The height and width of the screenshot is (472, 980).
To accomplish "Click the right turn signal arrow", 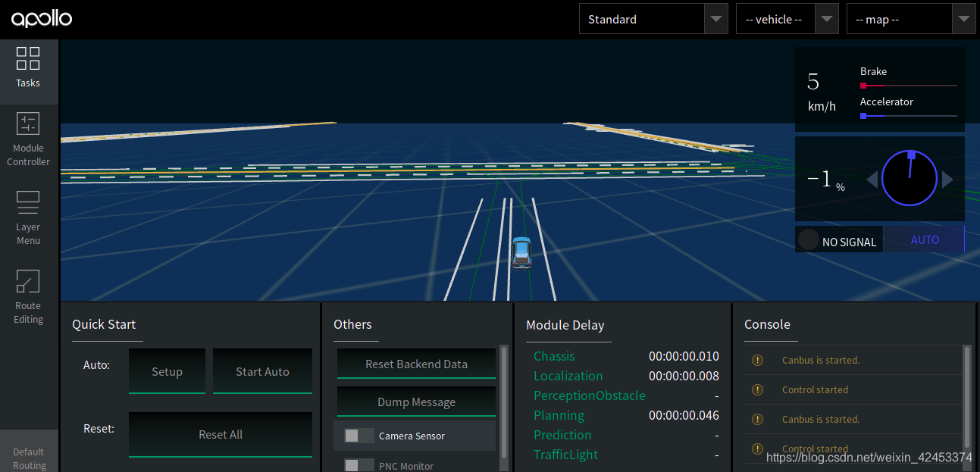I will [947, 180].
